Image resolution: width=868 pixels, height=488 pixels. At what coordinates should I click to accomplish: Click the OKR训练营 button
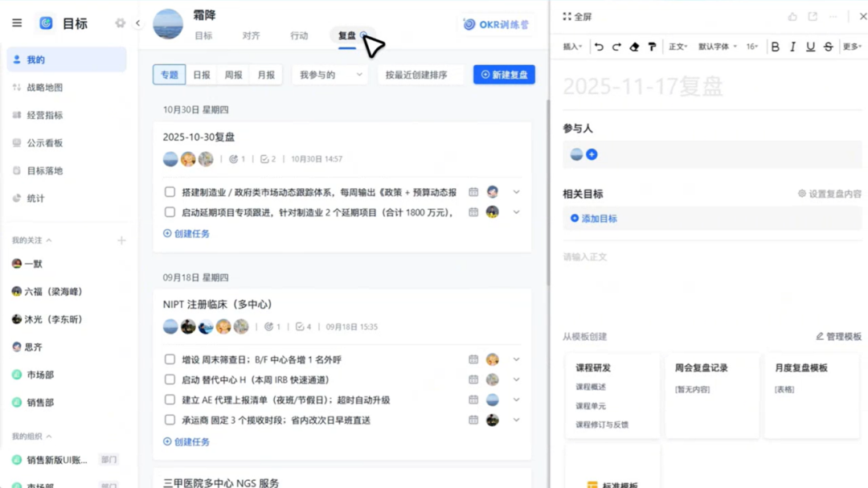497,24
